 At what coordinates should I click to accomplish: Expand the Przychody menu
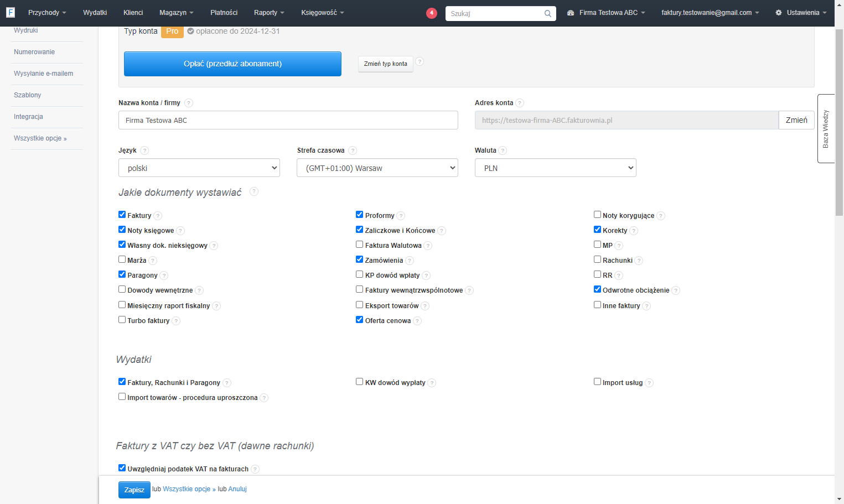coord(47,13)
